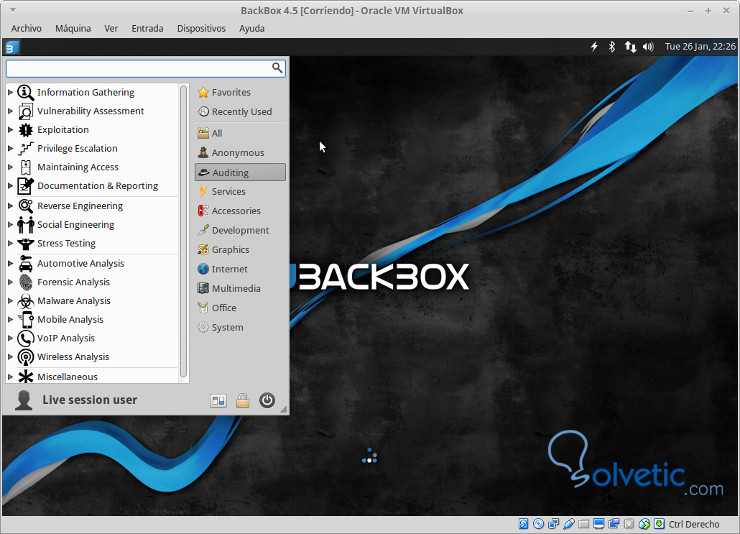Open the Ayuda menu
740x534 pixels.
click(252, 28)
